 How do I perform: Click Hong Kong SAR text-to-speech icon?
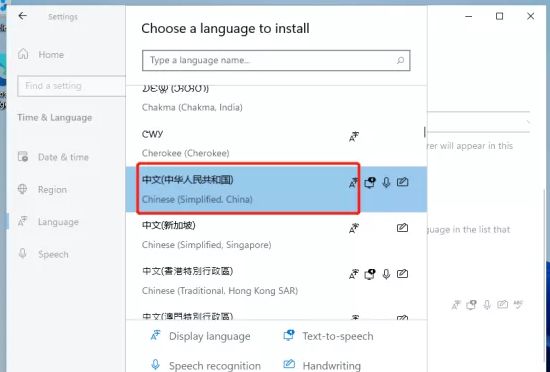tap(370, 274)
